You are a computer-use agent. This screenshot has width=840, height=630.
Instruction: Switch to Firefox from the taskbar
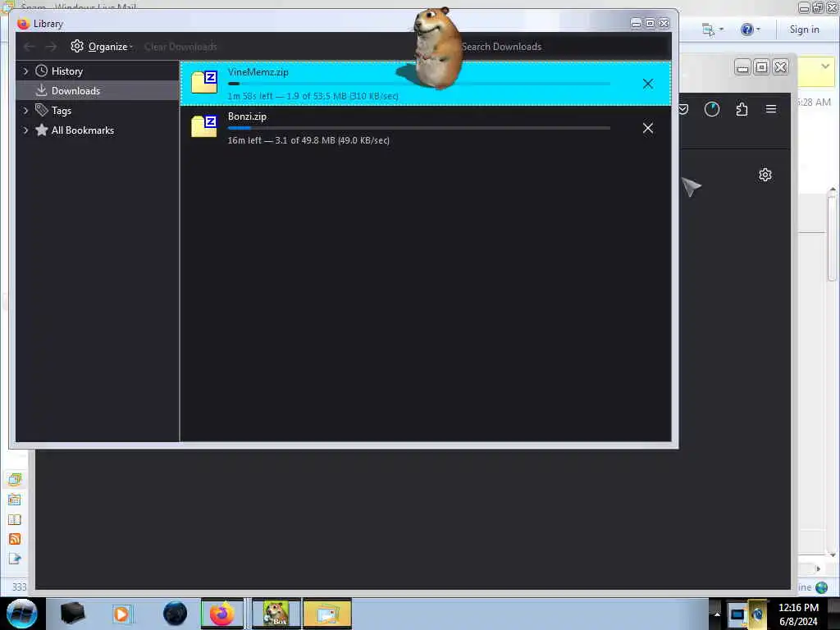click(221, 614)
